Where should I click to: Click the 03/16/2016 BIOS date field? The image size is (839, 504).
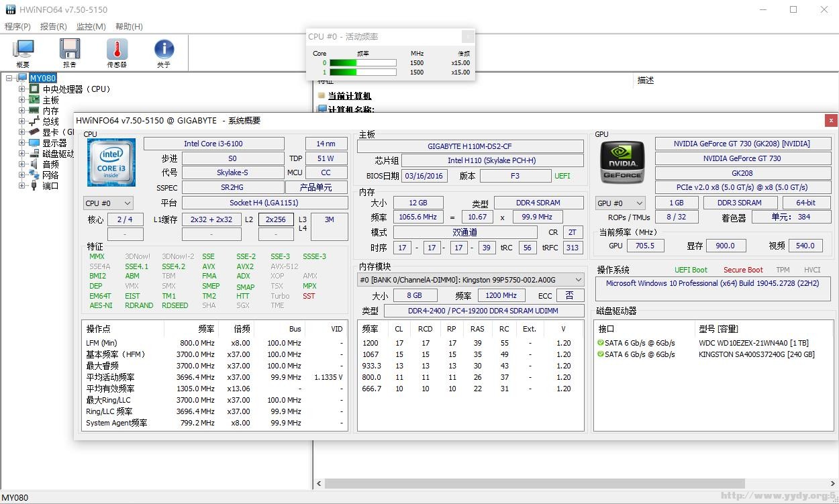424,176
